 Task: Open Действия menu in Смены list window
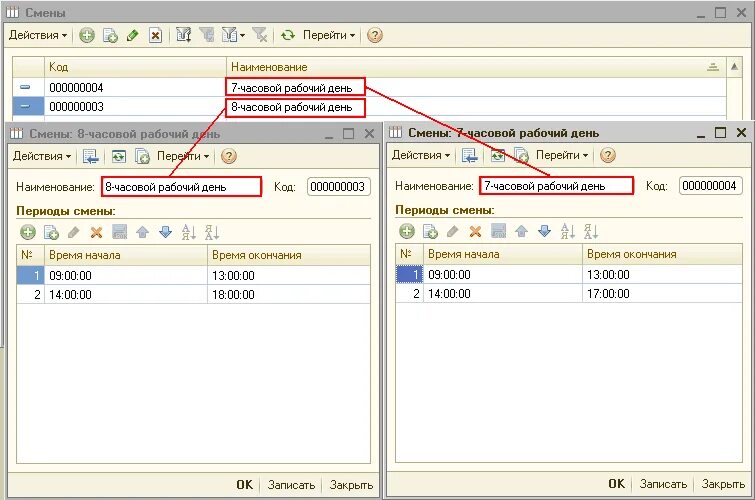[38, 35]
